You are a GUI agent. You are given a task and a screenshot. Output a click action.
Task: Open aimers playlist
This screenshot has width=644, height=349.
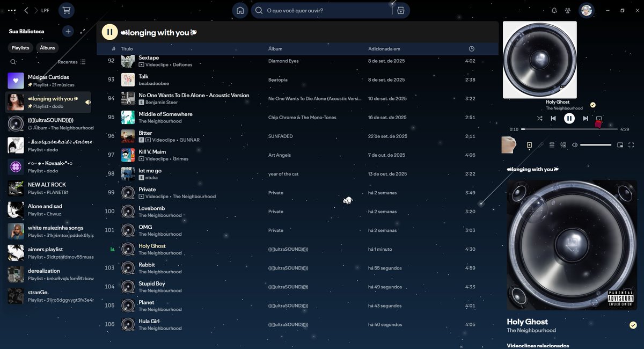pyautogui.click(x=49, y=253)
